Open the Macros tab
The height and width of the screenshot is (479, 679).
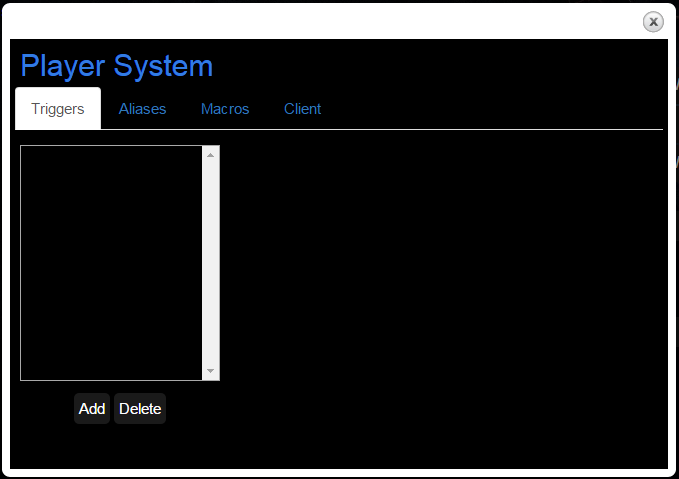pos(225,109)
